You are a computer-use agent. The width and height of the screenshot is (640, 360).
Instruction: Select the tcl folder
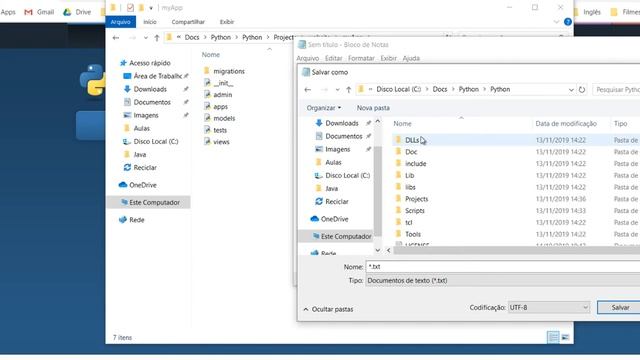pyautogui.click(x=409, y=223)
